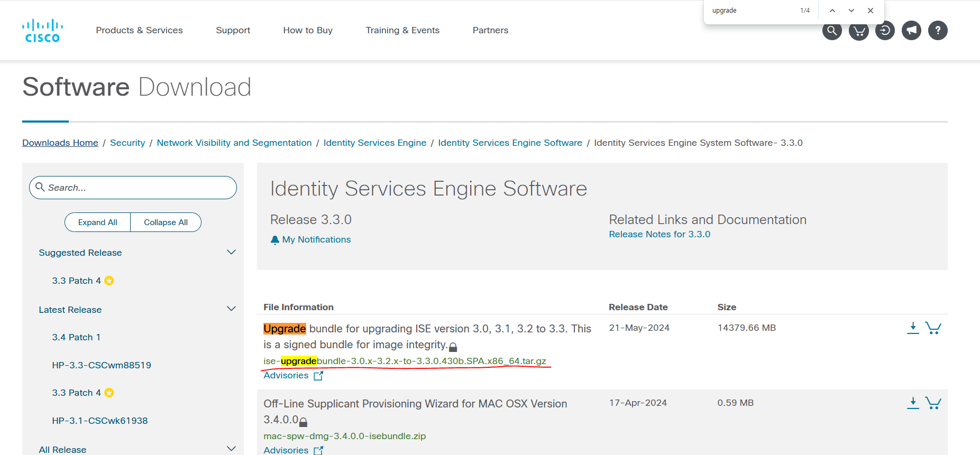The height and width of the screenshot is (455, 980).
Task: Open the help question mark icon
Action: (938, 31)
